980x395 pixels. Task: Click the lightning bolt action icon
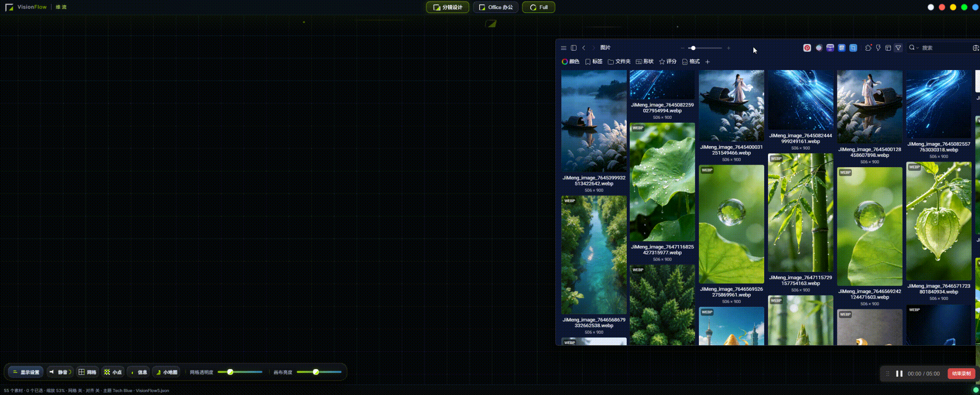[x=878, y=48]
